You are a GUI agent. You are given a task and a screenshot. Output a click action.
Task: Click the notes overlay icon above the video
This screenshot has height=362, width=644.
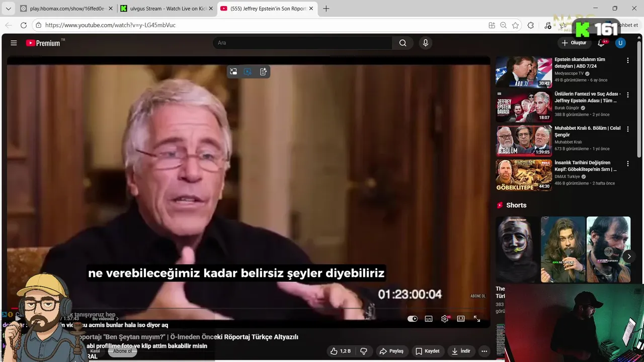(x=263, y=72)
